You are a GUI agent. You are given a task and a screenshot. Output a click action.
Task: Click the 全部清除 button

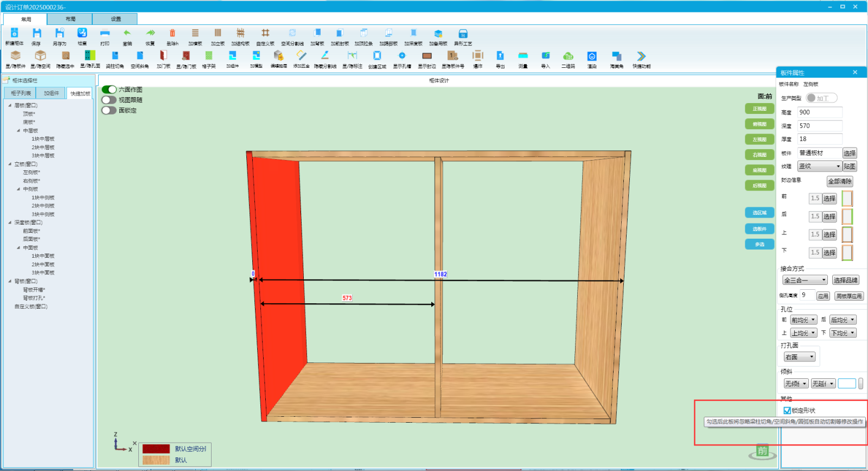pos(839,181)
